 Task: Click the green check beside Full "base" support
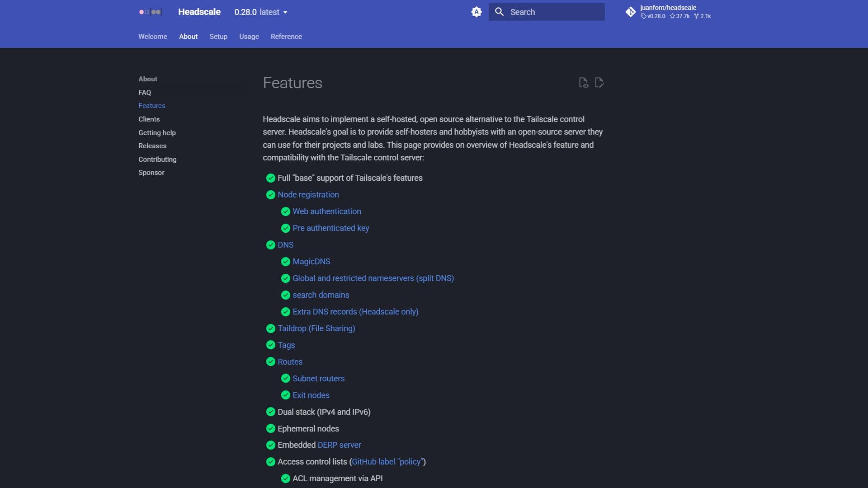point(271,178)
